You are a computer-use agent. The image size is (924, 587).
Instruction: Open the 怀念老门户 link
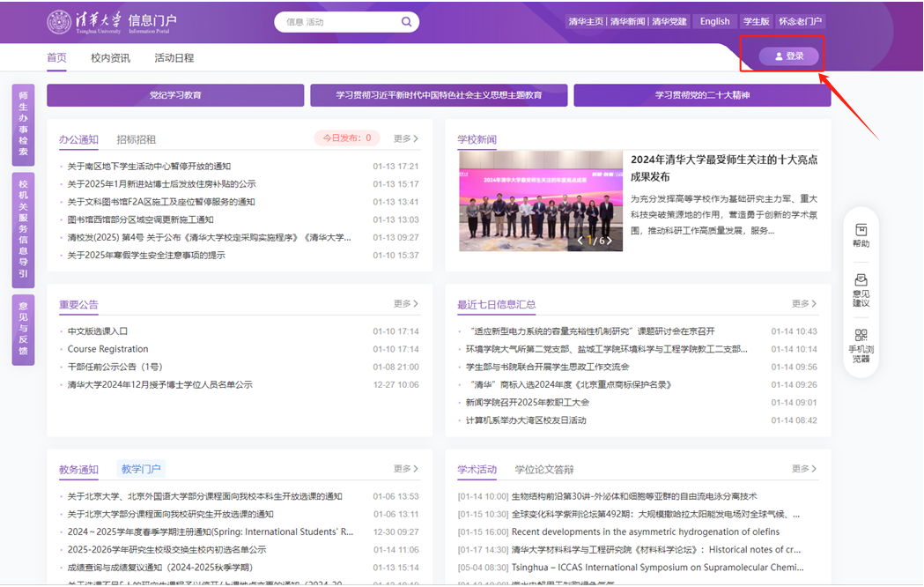(x=801, y=22)
